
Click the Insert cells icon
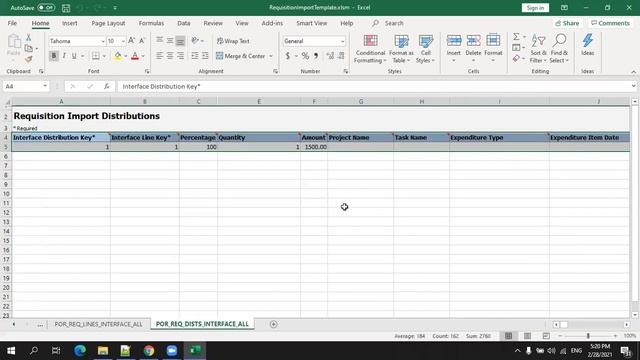[453, 41]
